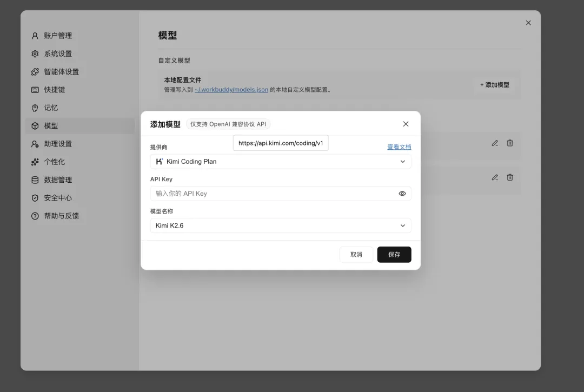Open 账户管理 in the settings sidebar
This screenshot has height=392, width=584.
pos(79,36)
